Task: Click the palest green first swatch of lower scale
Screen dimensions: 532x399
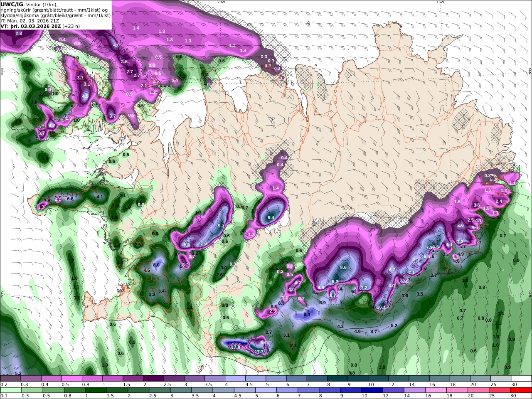Action: pos(10,390)
